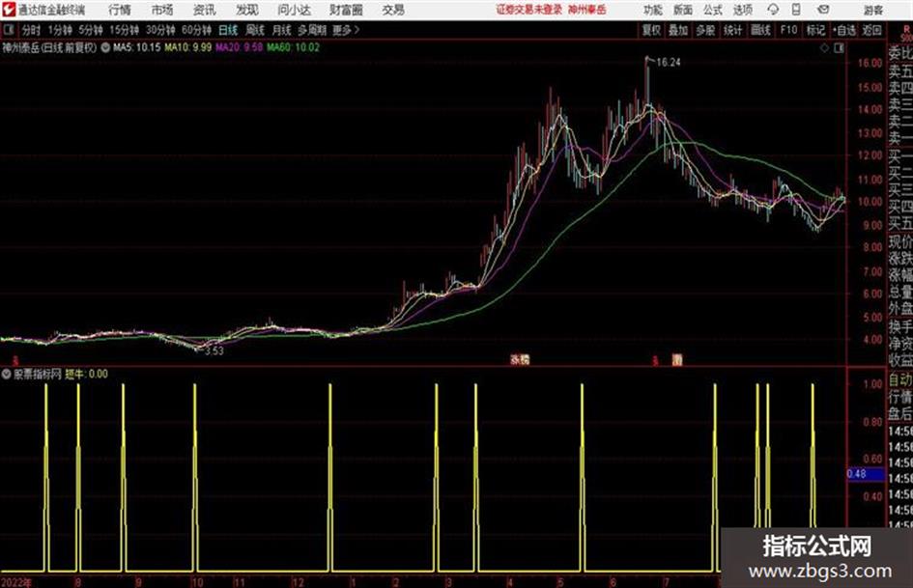Screen dimensions: 913x588
Task: Click the 2022年 date axis label
Action: [16, 582]
